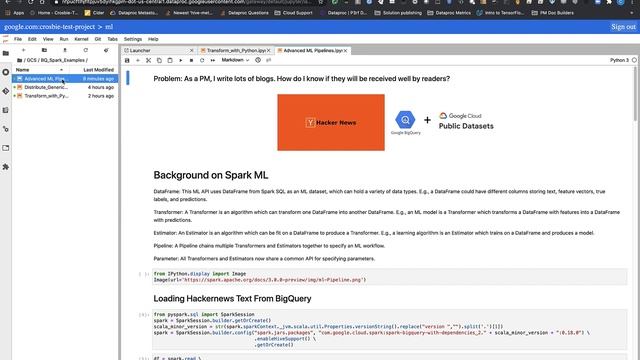Click the IPython display import code cell
The height and width of the screenshot is (360, 640).
click(x=390, y=277)
